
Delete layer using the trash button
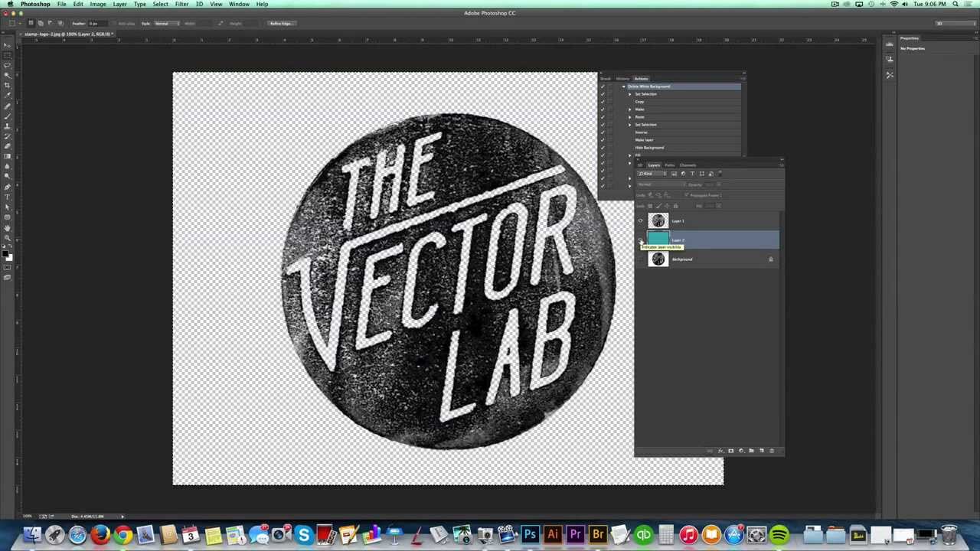tap(771, 451)
